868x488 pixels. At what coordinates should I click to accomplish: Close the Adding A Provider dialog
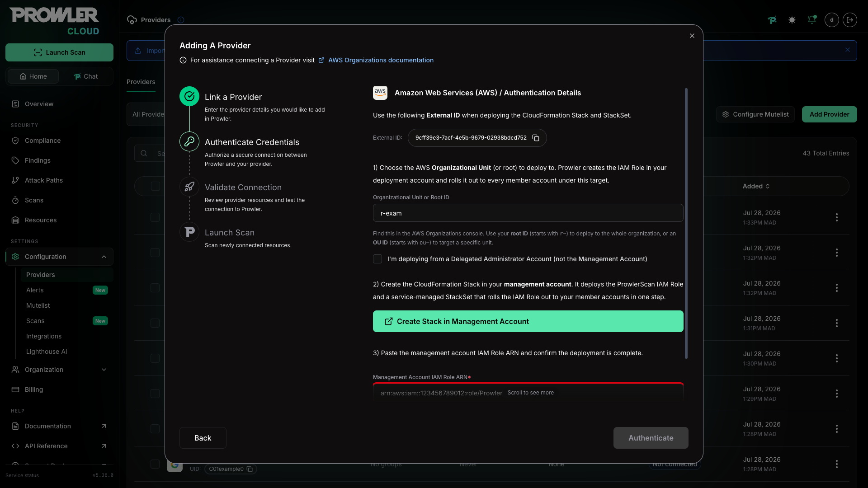click(692, 36)
